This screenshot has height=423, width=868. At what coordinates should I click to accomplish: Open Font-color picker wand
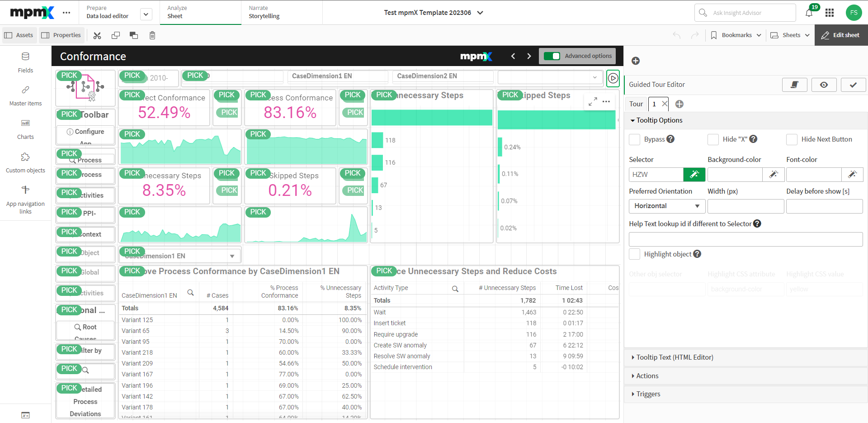click(852, 174)
